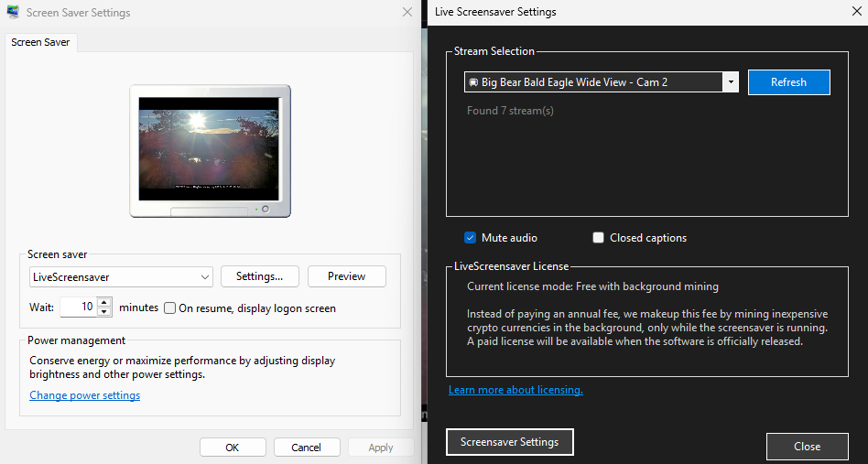Click the Screen Saver Settings window icon
868x464 pixels.
(x=12, y=12)
